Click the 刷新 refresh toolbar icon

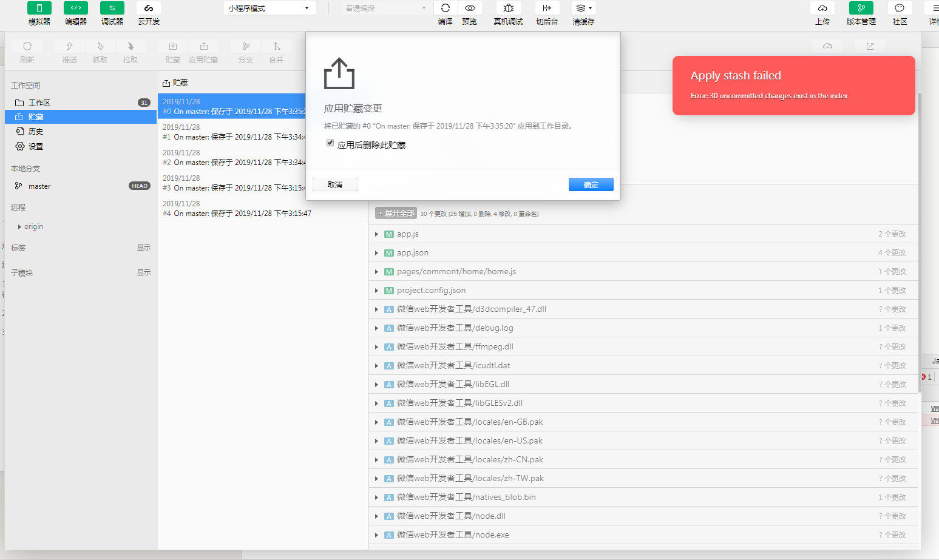click(27, 46)
